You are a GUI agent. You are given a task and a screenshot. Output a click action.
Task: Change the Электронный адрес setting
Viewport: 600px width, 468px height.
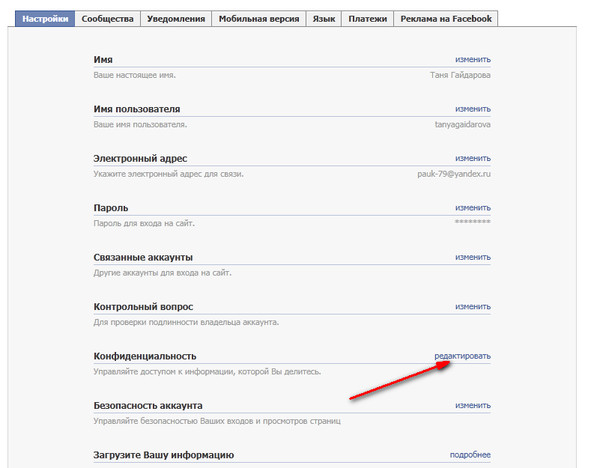pos(473,158)
